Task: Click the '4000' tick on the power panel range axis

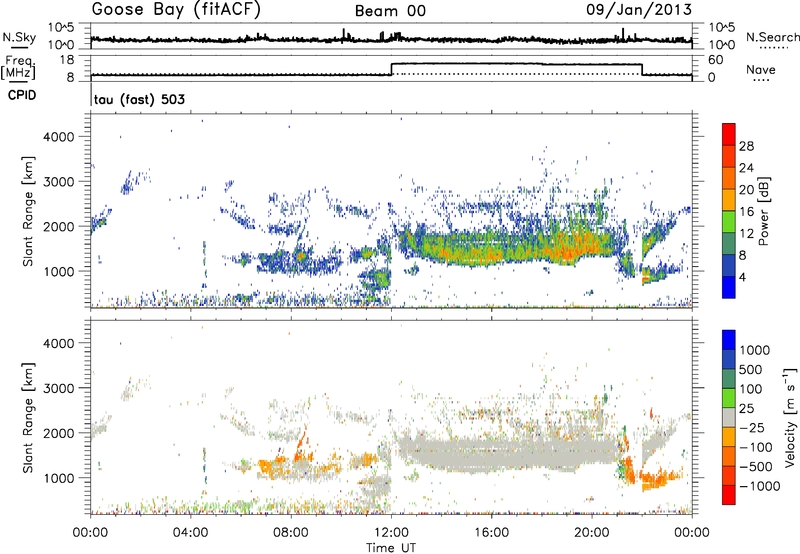Action: pos(59,137)
